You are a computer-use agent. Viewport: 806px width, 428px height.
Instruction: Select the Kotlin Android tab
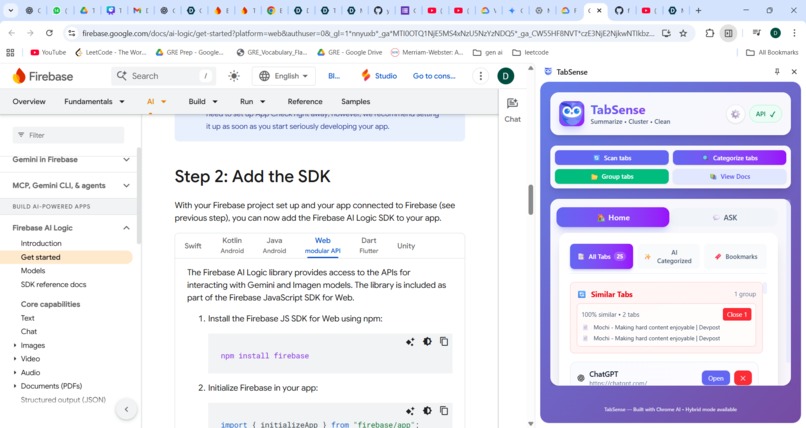click(x=232, y=246)
